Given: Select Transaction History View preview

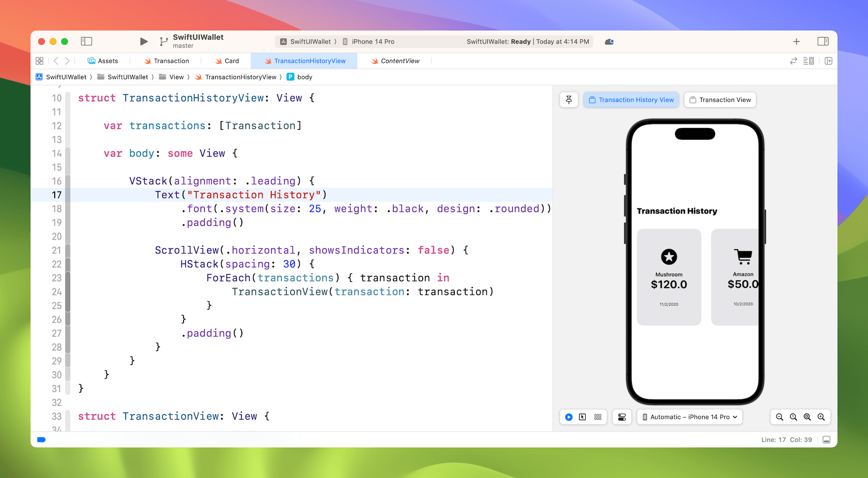Looking at the screenshot, I should (631, 99).
